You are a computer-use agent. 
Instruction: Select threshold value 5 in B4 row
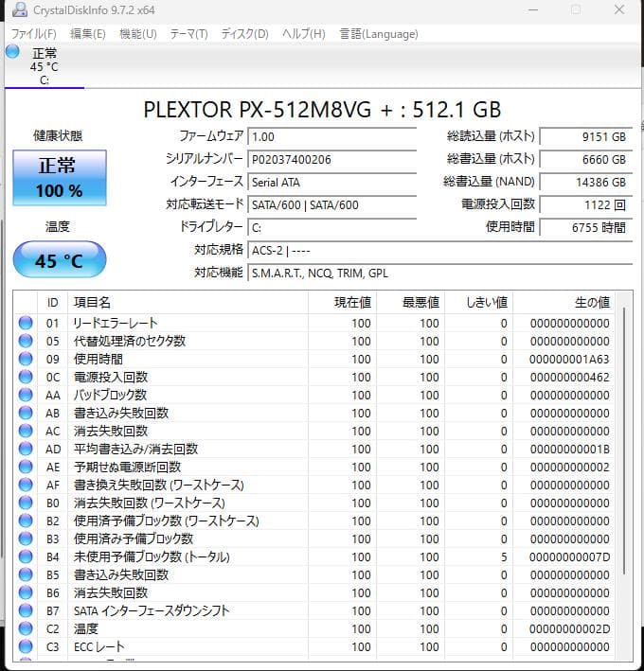pos(504,556)
